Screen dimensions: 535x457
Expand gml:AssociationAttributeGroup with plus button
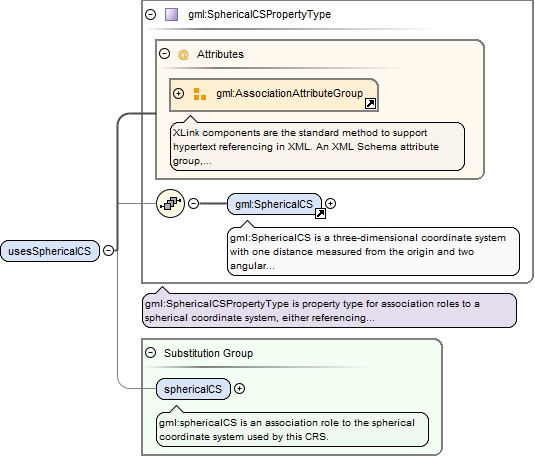click(178, 93)
